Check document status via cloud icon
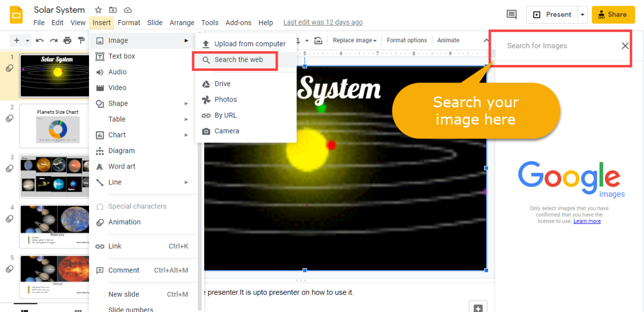The width and height of the screenshot is (644, 312). click(127, 10)
